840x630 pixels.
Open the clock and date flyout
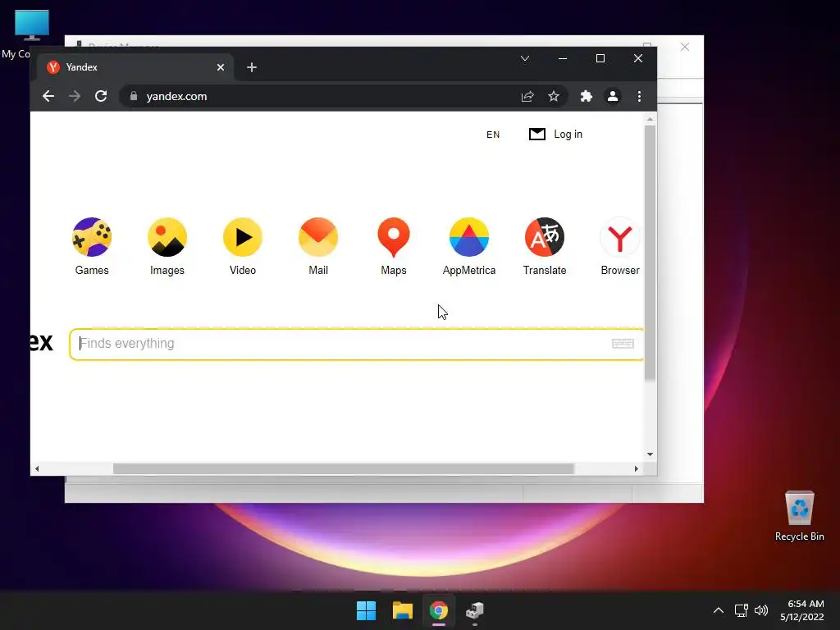802,610
